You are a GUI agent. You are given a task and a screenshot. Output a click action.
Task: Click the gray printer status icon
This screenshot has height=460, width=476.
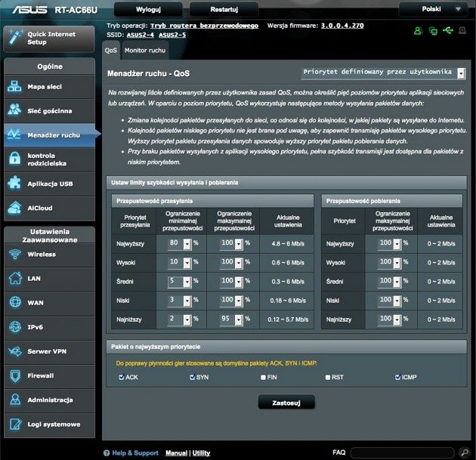[462, 30]
